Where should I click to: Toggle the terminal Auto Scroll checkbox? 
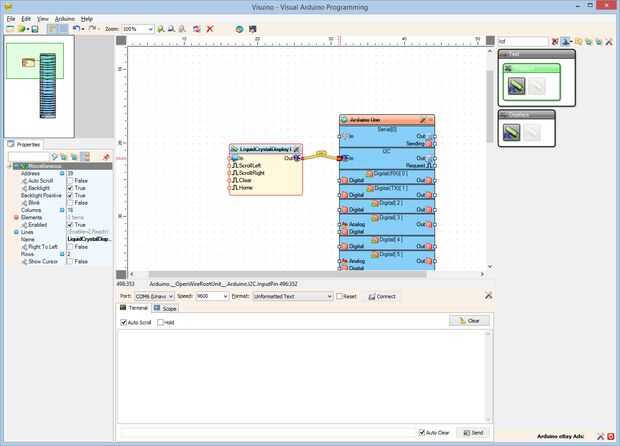pos(123,322)
